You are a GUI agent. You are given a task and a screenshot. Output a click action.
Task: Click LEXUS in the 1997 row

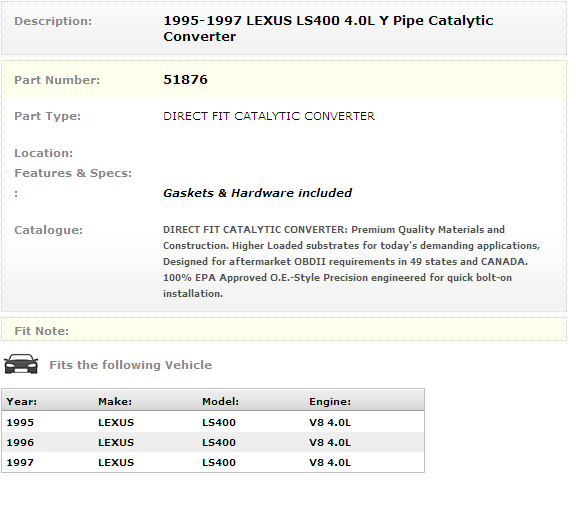tap(116, 462)
